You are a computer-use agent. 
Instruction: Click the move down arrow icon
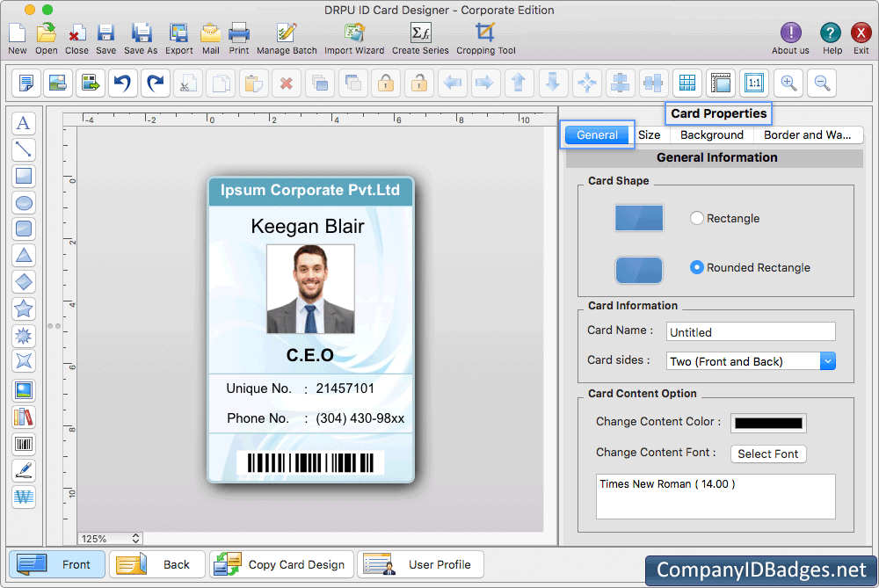click(x=553, y=83)
